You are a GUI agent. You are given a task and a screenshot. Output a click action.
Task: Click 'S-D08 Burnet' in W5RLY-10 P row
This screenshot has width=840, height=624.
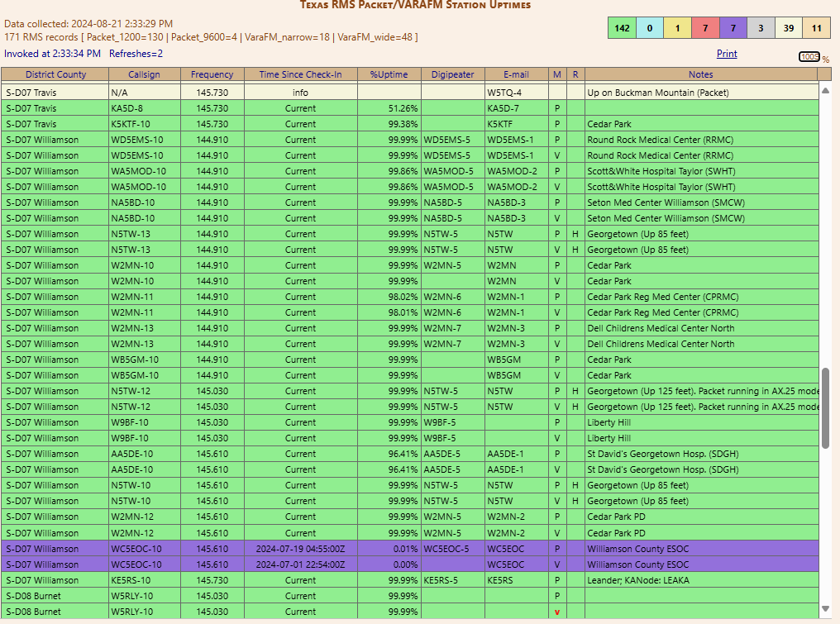click(33, 596)
